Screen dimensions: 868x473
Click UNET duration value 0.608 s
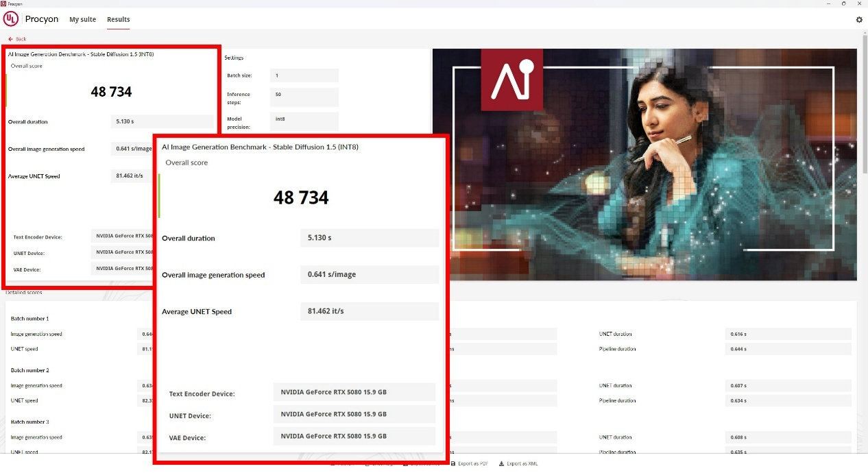tap(788, 437)
